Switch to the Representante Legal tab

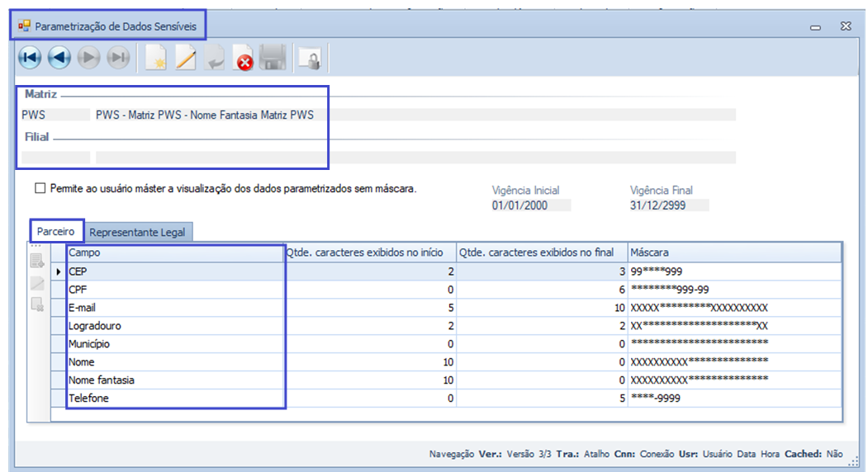[x=137, y=232]
